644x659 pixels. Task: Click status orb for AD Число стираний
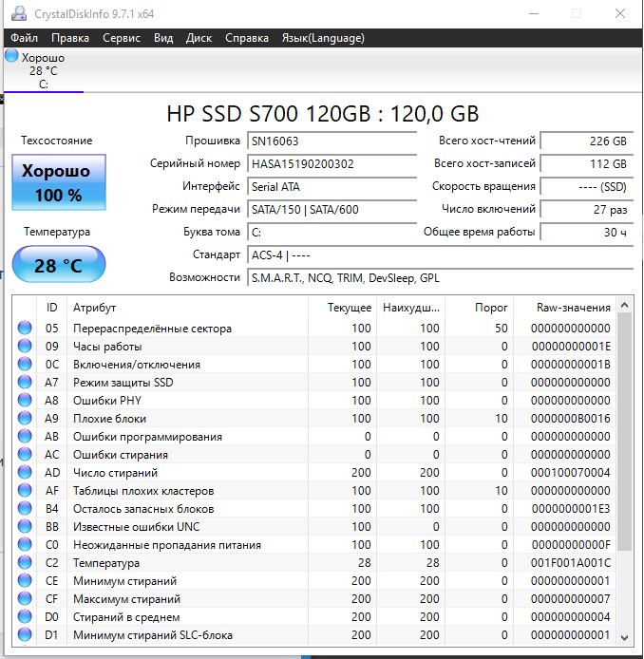point(25,472)
